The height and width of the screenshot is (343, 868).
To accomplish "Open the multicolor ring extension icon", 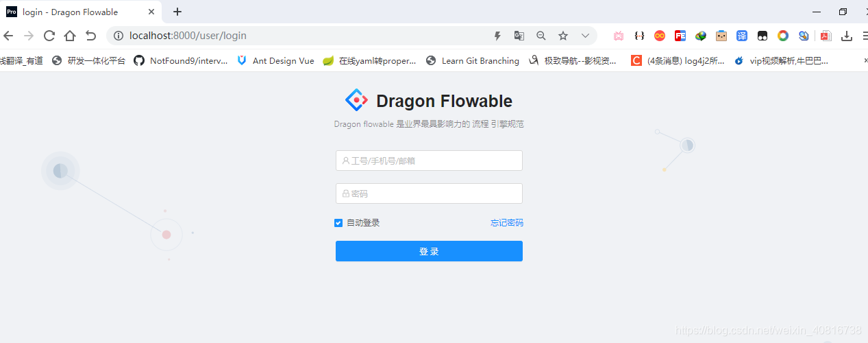I will coord(783,36).
